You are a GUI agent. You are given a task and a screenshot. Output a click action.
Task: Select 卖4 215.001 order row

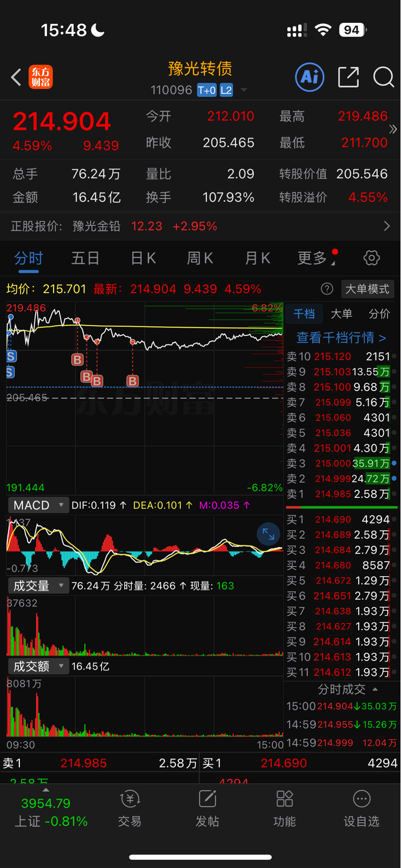coord(342,448)
